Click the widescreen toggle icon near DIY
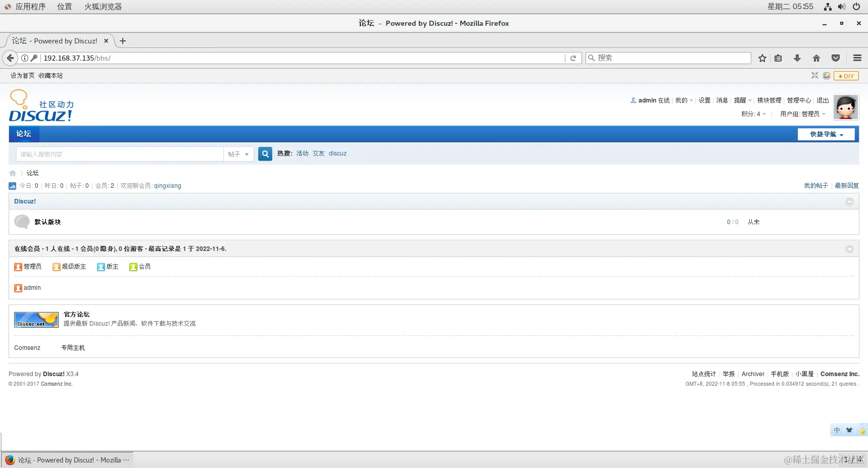The height and width of the screenshot is (468, 868). (815, 76)
